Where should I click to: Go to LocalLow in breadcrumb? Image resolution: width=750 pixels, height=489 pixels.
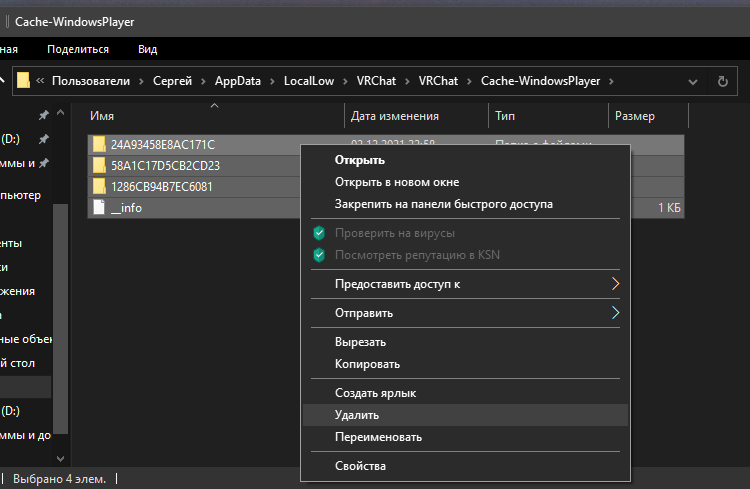pos(309,81)
